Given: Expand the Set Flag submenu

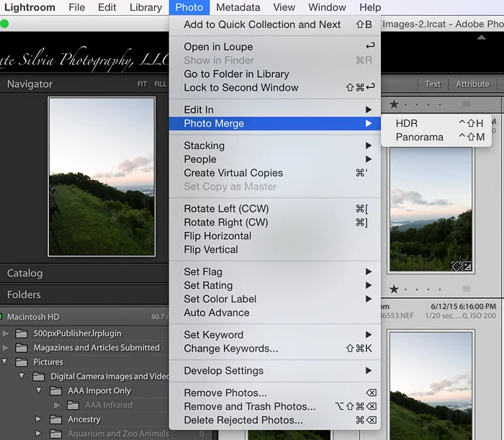Looking at the screenshot, I should tap(275, 271).
